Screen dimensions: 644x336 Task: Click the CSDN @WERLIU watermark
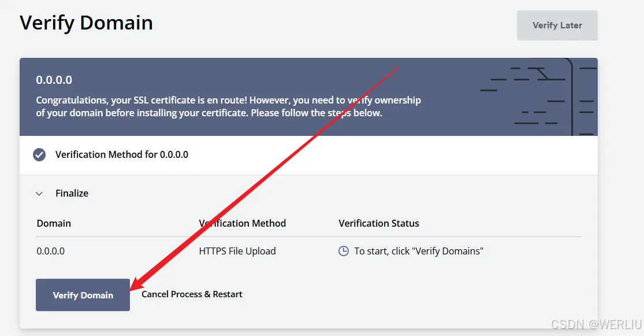596,324
